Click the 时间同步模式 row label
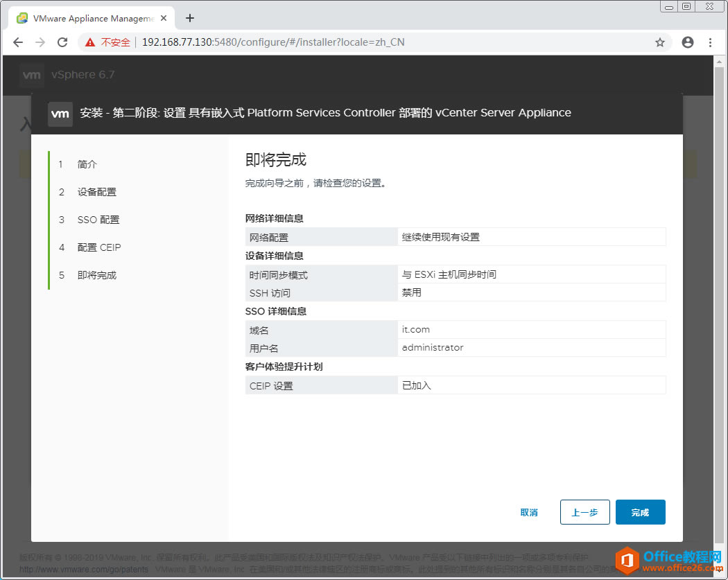 tap(279, 275)
